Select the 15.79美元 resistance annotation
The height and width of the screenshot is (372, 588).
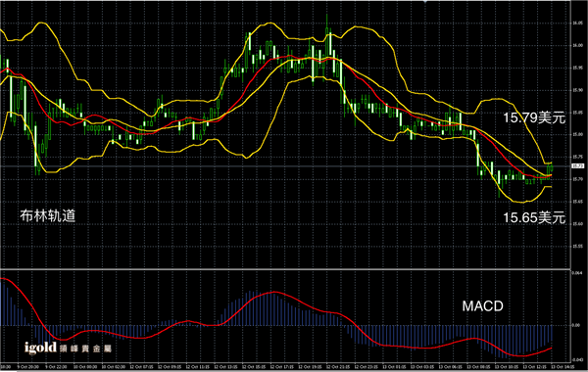(534, 117)
